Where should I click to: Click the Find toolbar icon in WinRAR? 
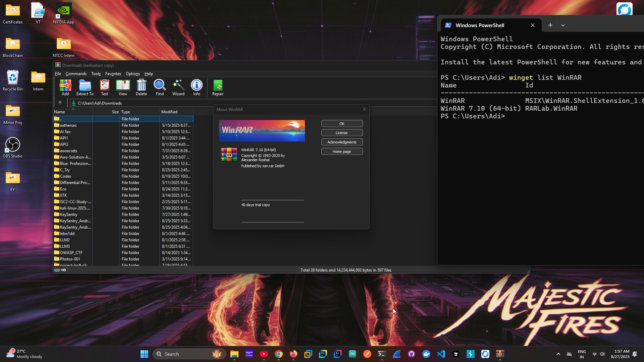coord(160,88)
